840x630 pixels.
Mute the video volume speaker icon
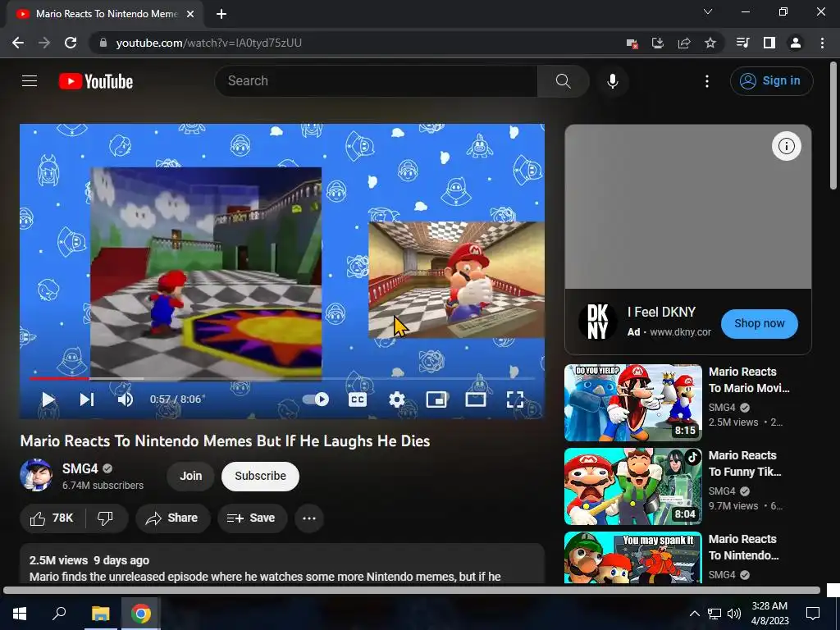coord(126,399)
